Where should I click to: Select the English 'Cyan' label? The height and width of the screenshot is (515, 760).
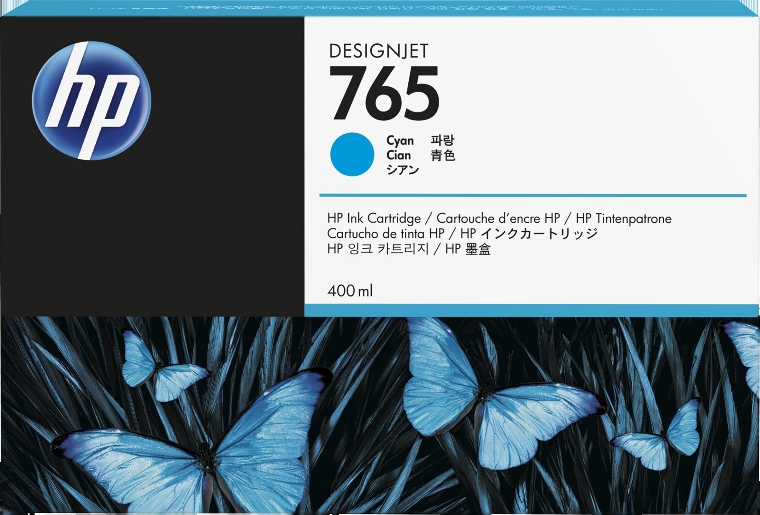coord(400,142)
